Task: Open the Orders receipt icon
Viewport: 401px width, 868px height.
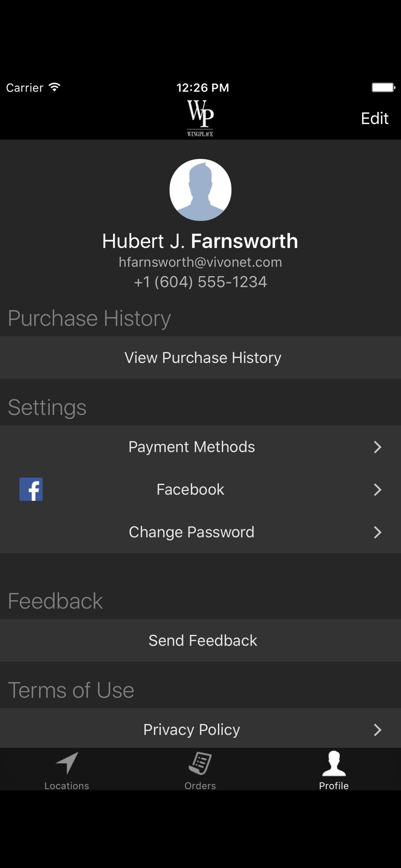Action: (x=200, y=763)
